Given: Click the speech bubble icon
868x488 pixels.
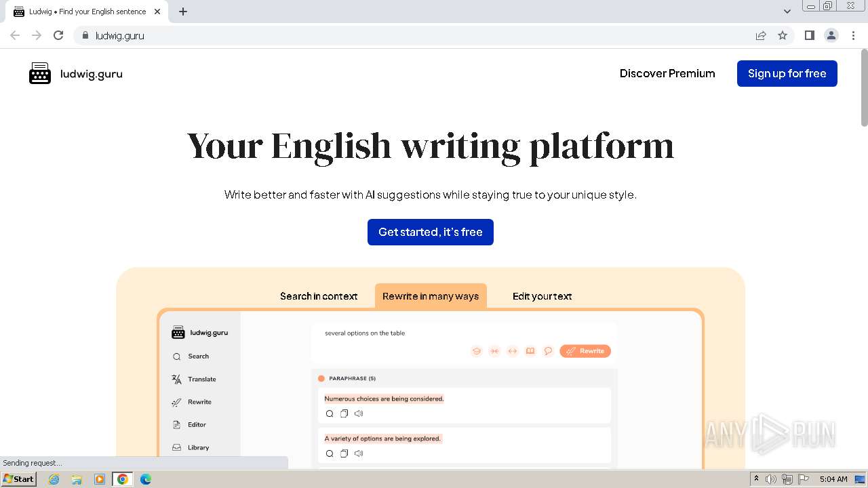Looking at the screenshot, I should coord(548,351).
